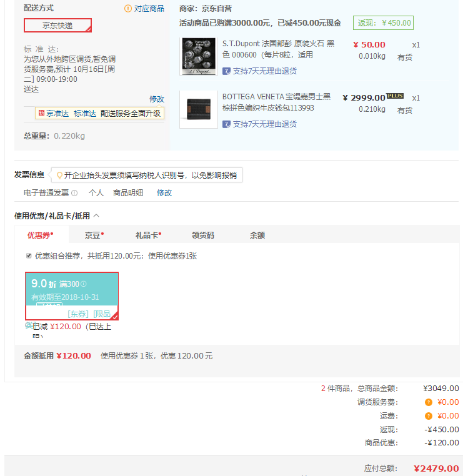Select the 京东快递 delivery option
The width and height of the screenshot is (463, 476).
coord(57,25)
